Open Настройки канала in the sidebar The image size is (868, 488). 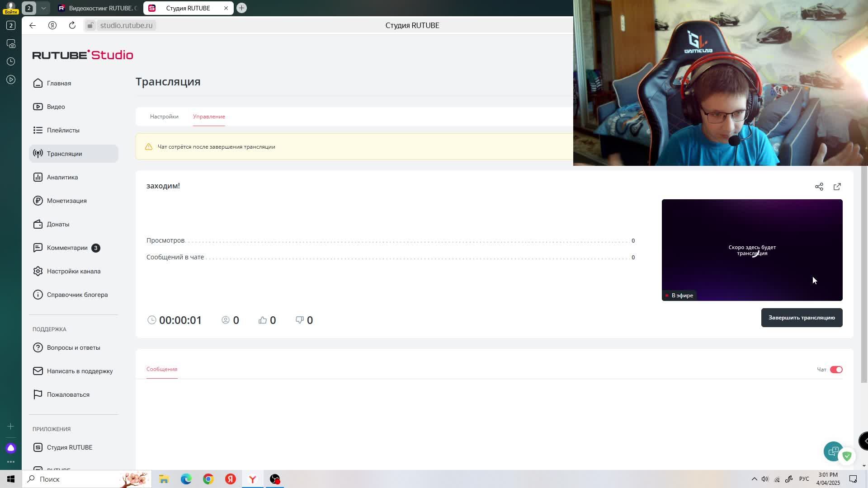click(73, 271)
